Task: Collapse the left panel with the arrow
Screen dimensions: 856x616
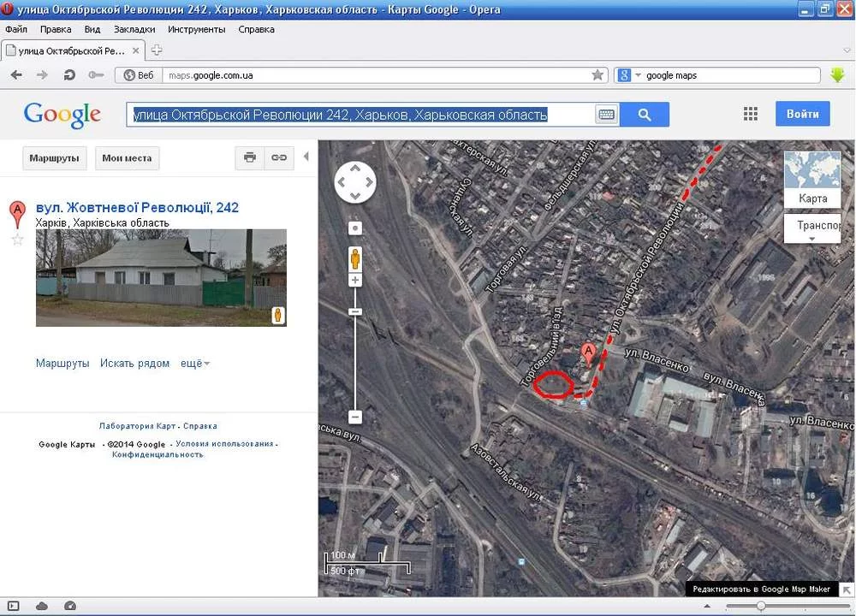Action: (x=306, y=157)
